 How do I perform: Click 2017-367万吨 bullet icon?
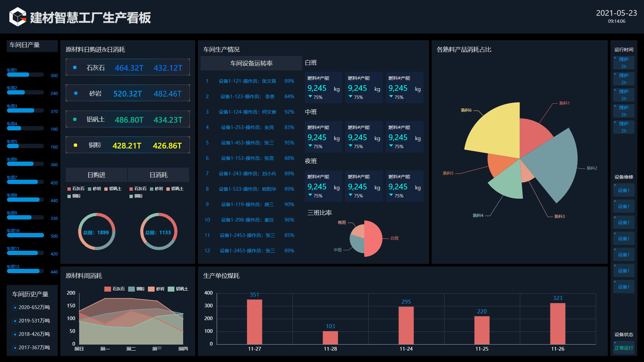point(15,348)
